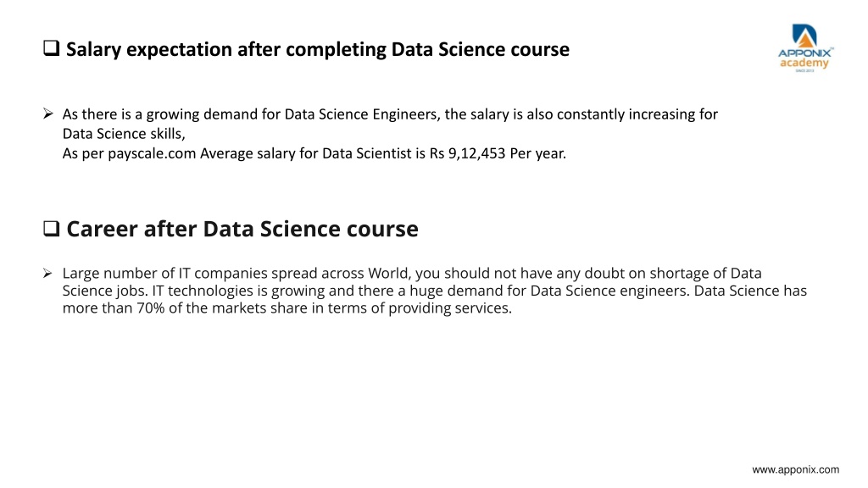
Task: Select the 'Career after Data Science course' heading
Action: (242, 229)
